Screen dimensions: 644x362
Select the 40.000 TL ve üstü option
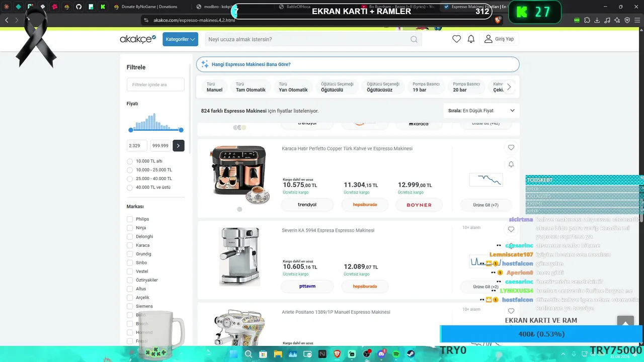tap(130, 188)
